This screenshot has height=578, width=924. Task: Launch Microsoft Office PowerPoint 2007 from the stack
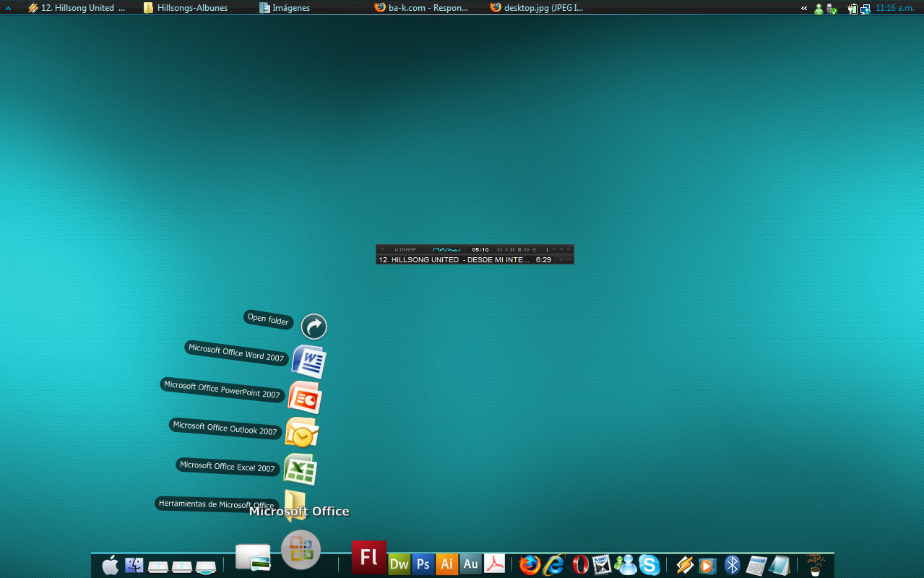305,397
